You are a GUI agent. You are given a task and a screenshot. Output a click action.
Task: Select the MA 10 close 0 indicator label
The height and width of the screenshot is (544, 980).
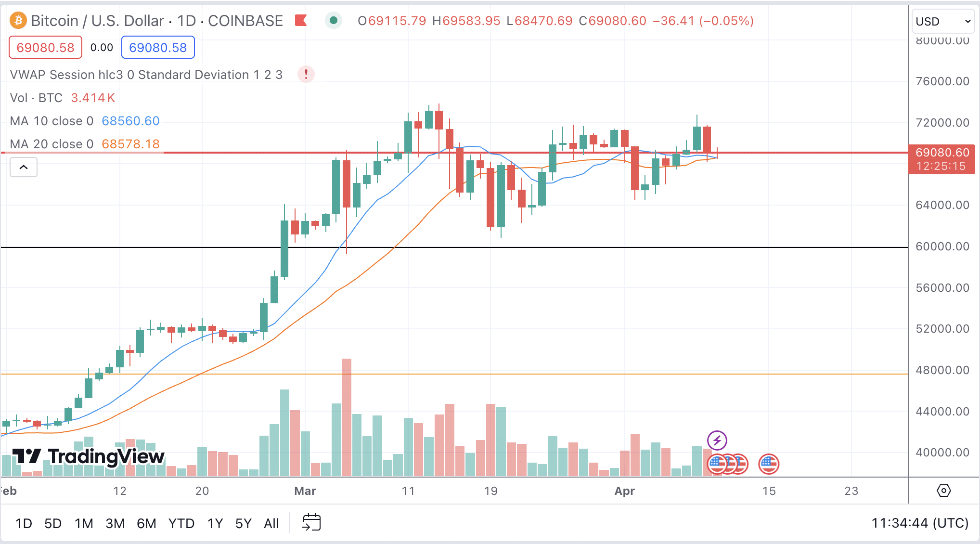pyautogui.click(x=52, y=121)
